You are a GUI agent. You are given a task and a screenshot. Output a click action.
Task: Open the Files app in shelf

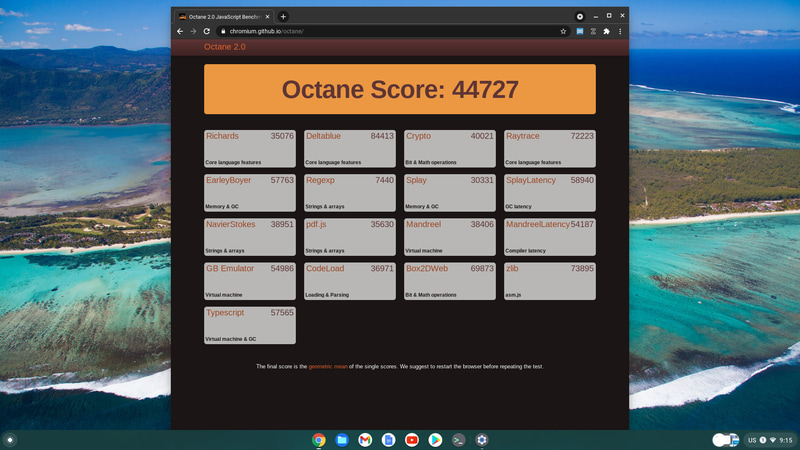[x=342, y=440]
